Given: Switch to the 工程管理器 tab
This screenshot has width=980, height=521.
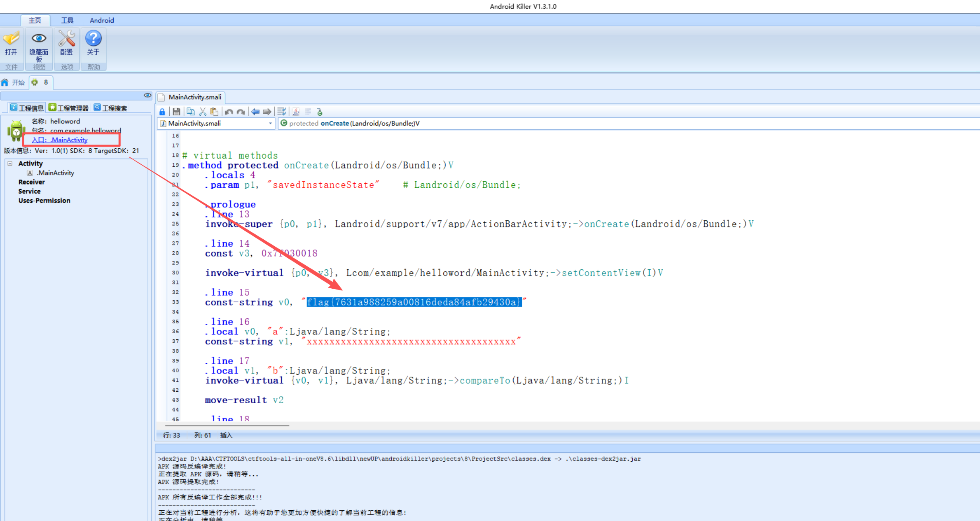Looking at the screenshot, I should click(68, 108).
